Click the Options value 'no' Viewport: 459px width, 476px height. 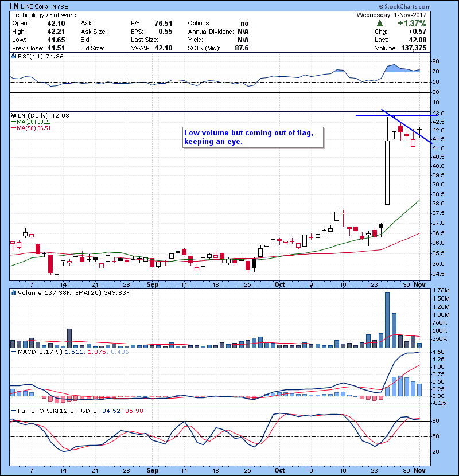[x=244, y=24]
